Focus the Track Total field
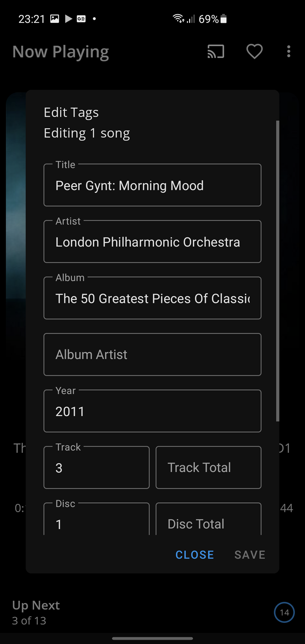Screen dimensions: 305x644 (x=208, y=467)
